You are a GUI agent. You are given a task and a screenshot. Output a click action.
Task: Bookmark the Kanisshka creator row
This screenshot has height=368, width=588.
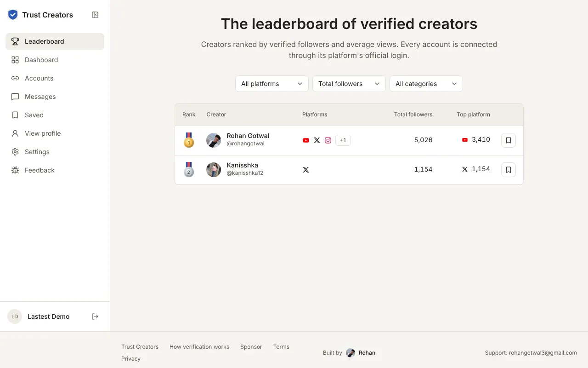[509, 170]
